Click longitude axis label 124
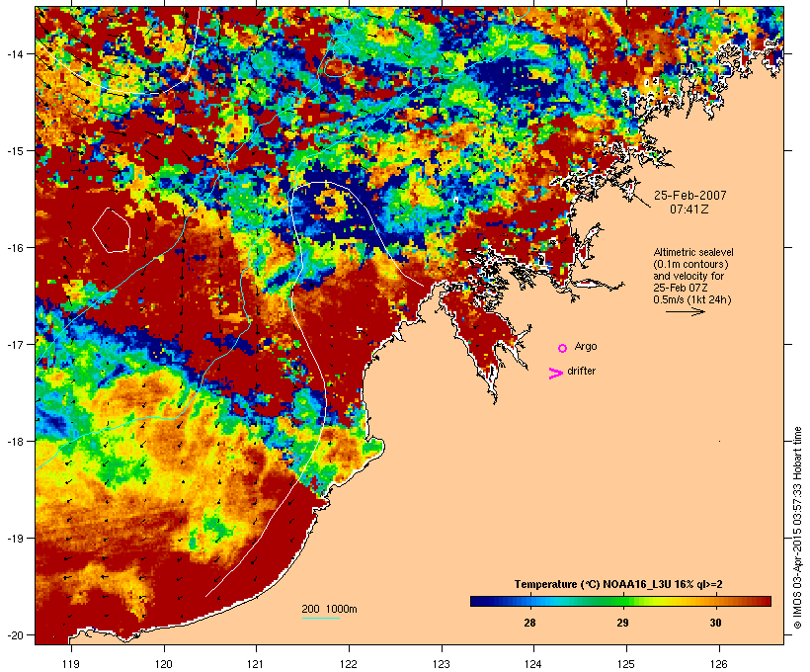Screen dimensions: 810x672 pos(533,664)
